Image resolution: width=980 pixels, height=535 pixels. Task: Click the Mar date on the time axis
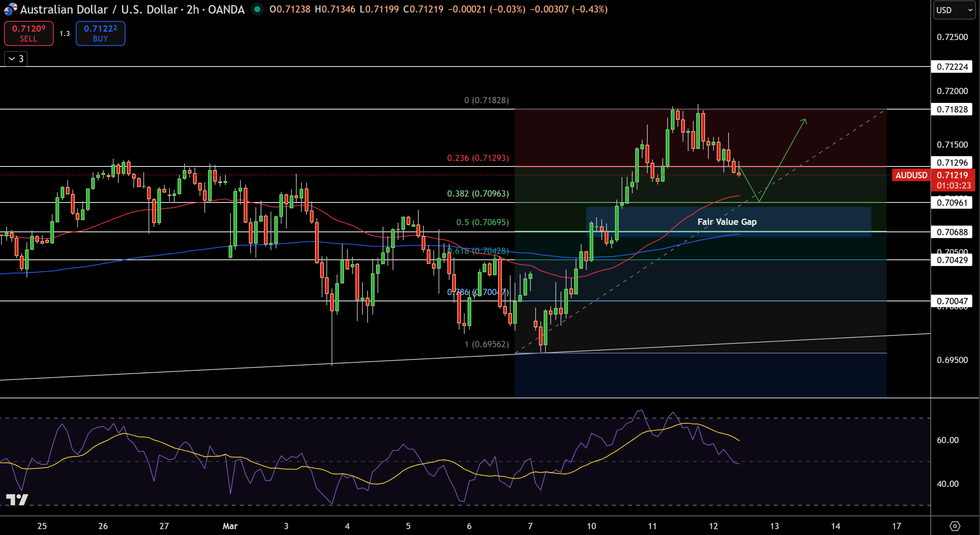point(230,526)
